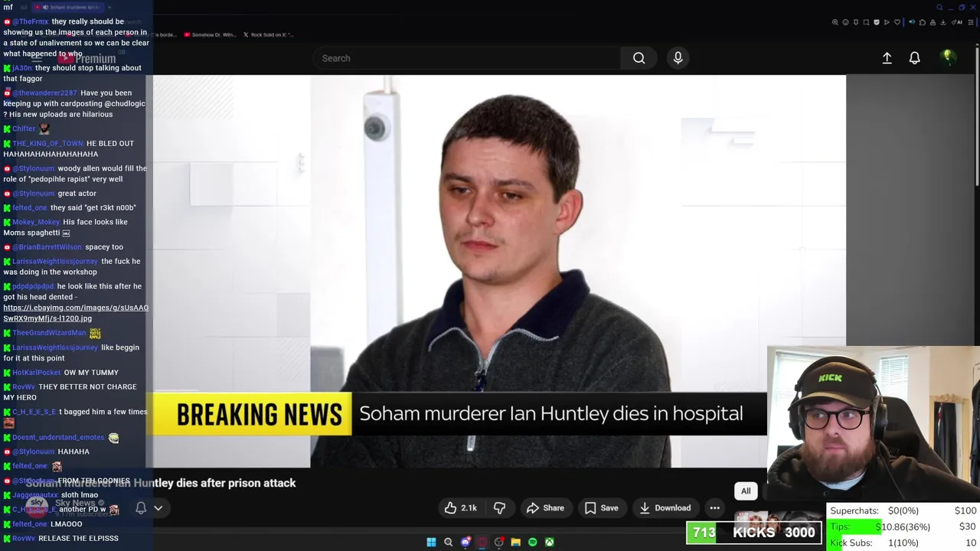Click chat username BrianBarrettWilson
Viewport: 980px width, 551px height.
(47, 247)
